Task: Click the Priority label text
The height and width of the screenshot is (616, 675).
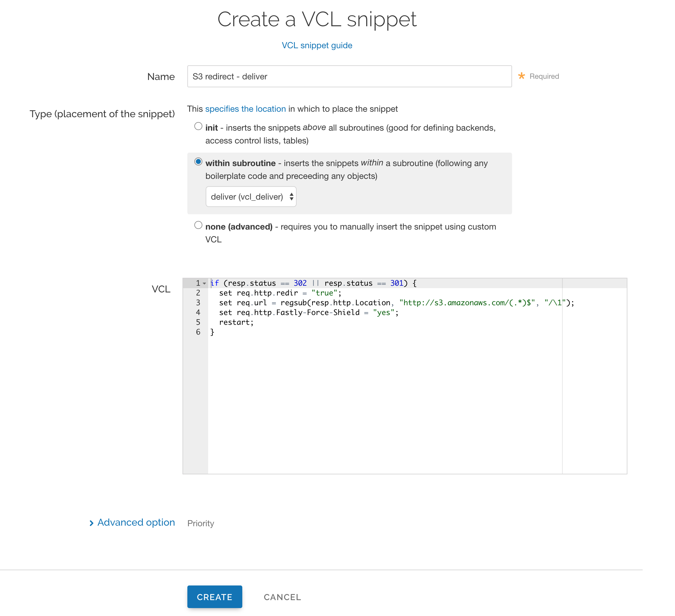Action: 200,523
